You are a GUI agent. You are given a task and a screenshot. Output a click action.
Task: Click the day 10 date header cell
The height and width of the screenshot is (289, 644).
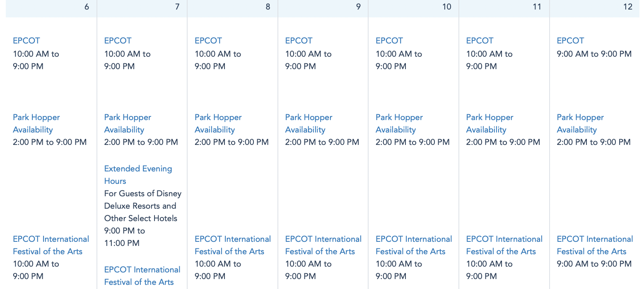[414, 7]
